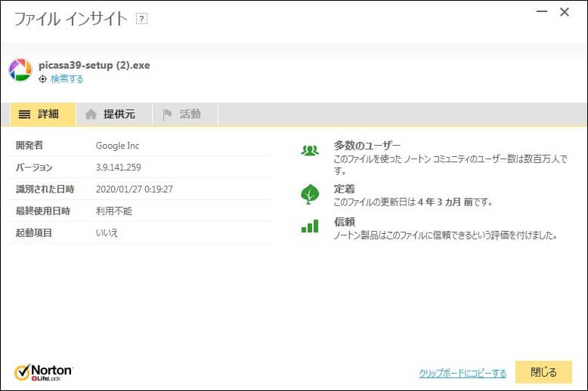Viewport: 588px width, 391px height.
Task: Click the flag icon on 活動 tab
Action: coord(167,114)
